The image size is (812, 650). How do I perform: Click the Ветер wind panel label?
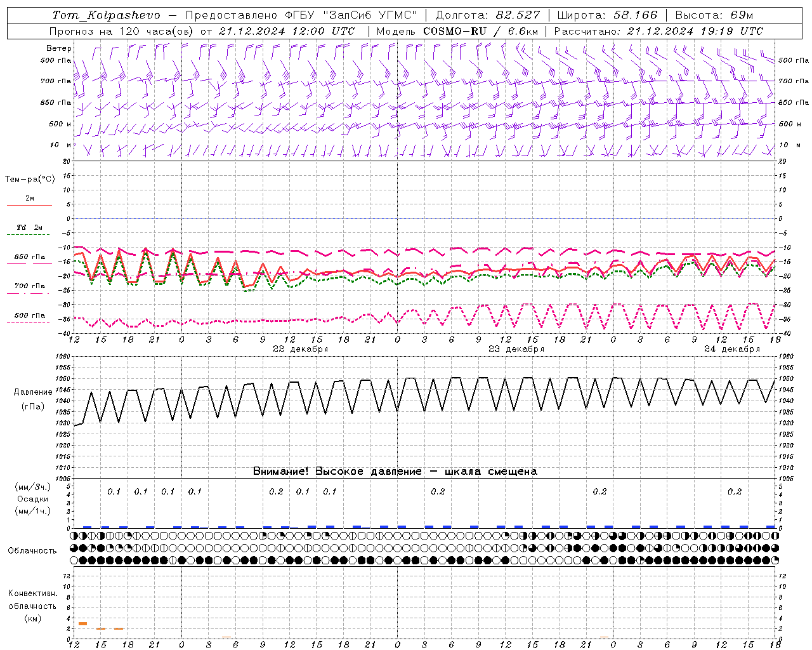click(59, 48)
